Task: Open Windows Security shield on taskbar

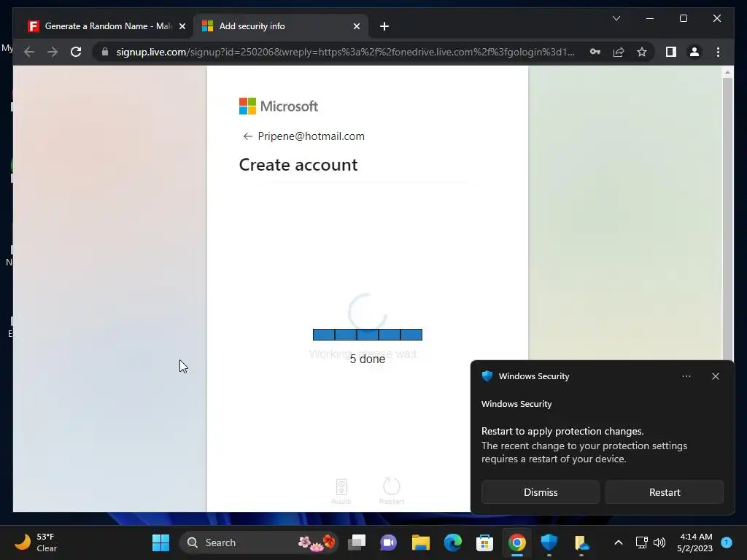Action: [x=549, y=542]
